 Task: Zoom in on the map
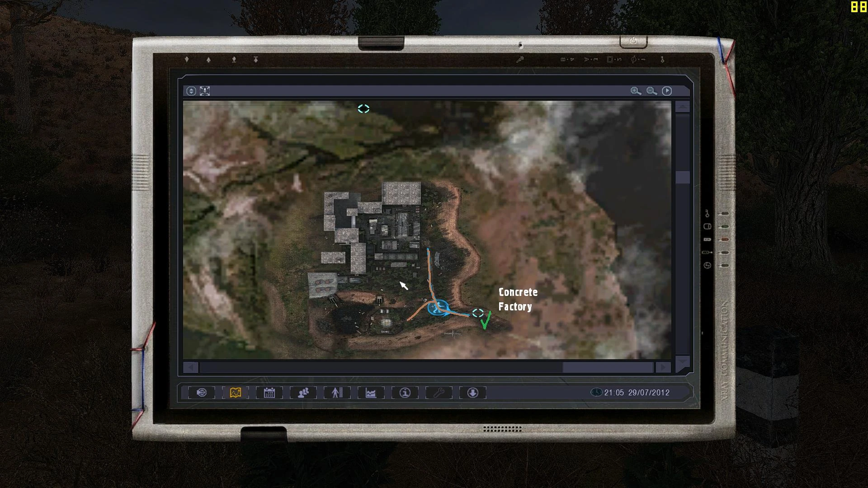(x=636, y=91)
